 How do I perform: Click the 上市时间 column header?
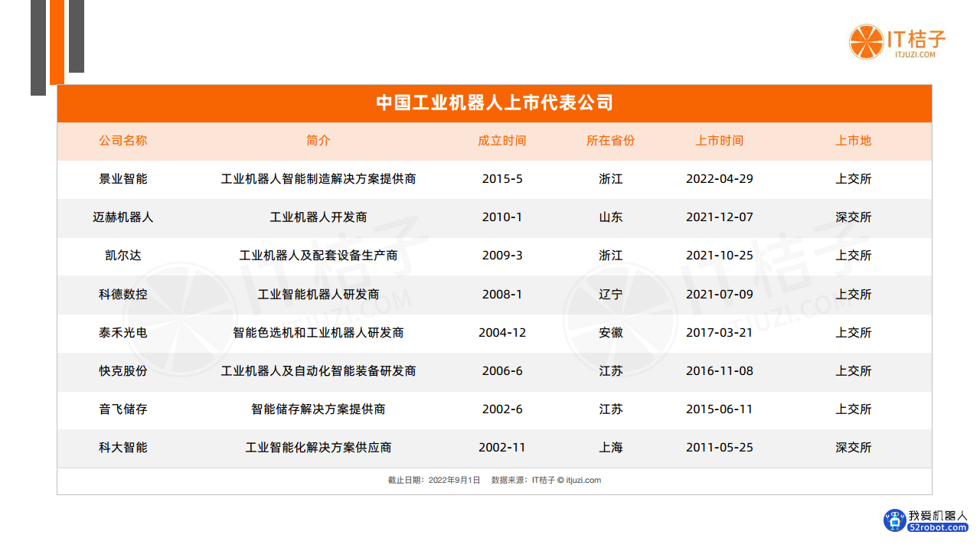(720, 141)
